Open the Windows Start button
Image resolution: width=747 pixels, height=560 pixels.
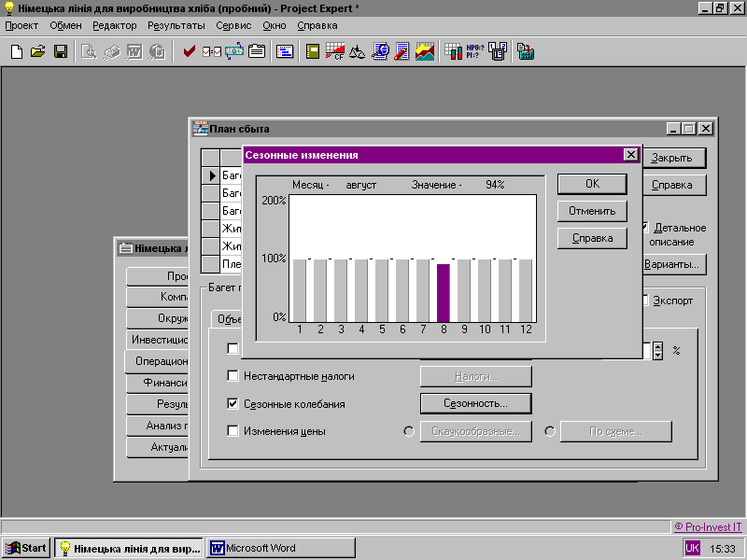(x=26, y=548)
